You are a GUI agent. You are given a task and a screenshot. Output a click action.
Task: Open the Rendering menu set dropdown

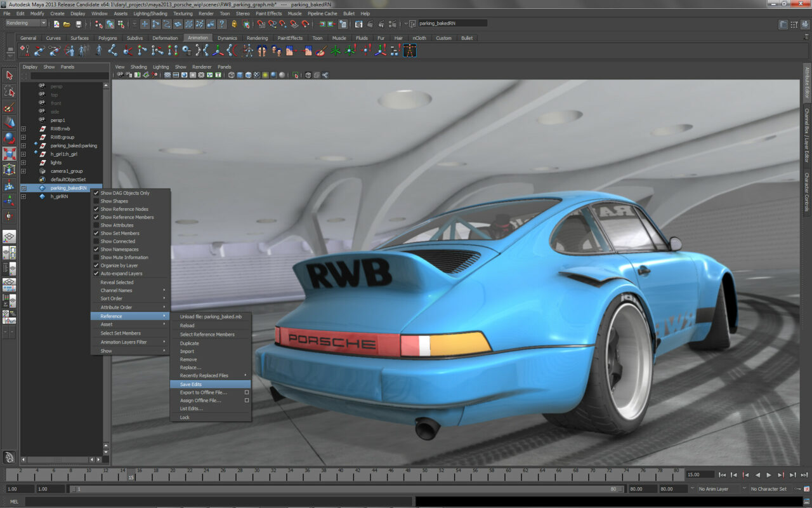tap(25, 23)
